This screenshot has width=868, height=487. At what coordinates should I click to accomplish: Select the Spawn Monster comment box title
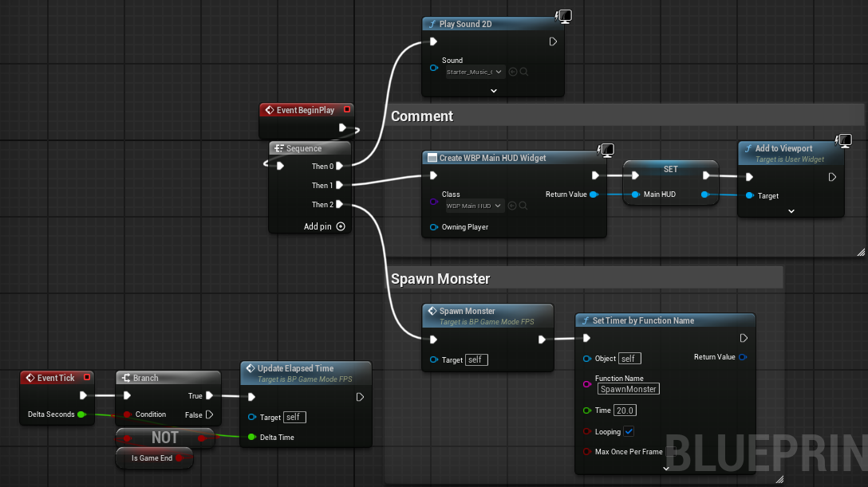click(440, 279)
